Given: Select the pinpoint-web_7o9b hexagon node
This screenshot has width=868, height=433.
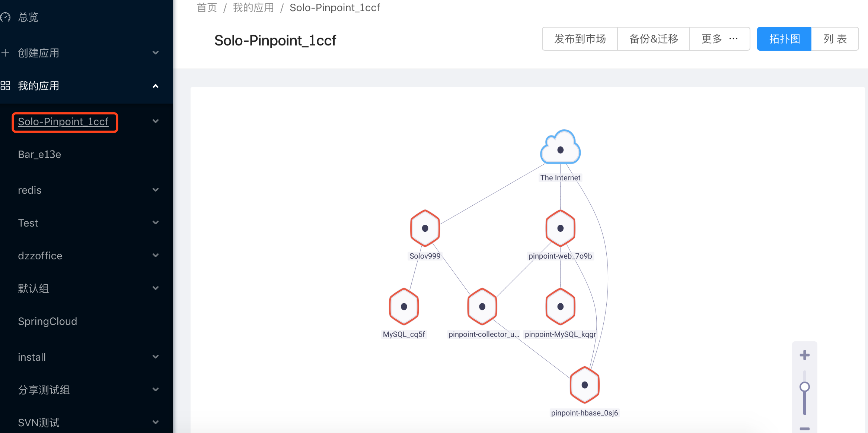Looking at the screenshot, I should (560, 228).
